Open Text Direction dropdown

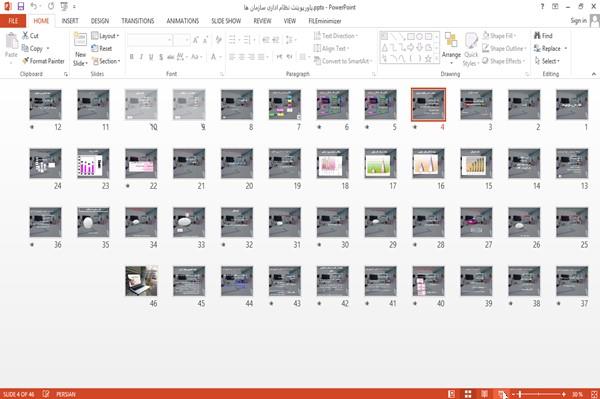click(336, 36)
